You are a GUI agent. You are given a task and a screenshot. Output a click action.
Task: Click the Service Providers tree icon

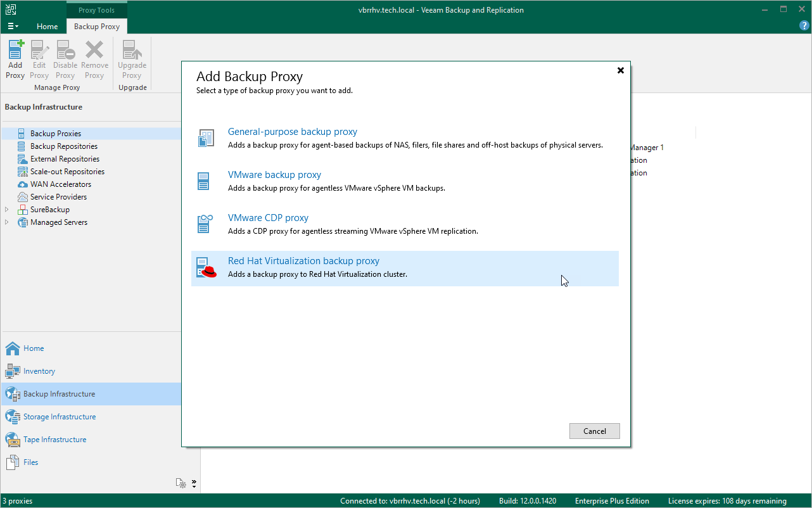pyautogui.click(x=22, y=197)
